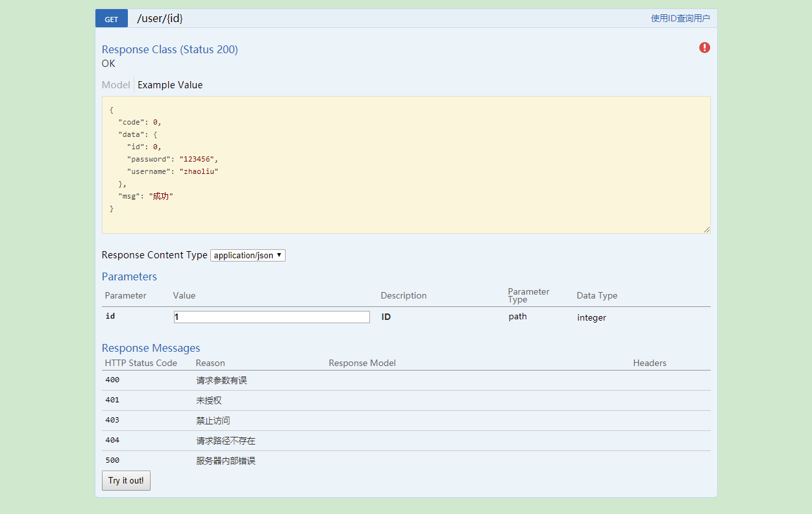Click the Response Class (Status 200) heading
Viewport: 812px width, 514px height.
[170, 49]
